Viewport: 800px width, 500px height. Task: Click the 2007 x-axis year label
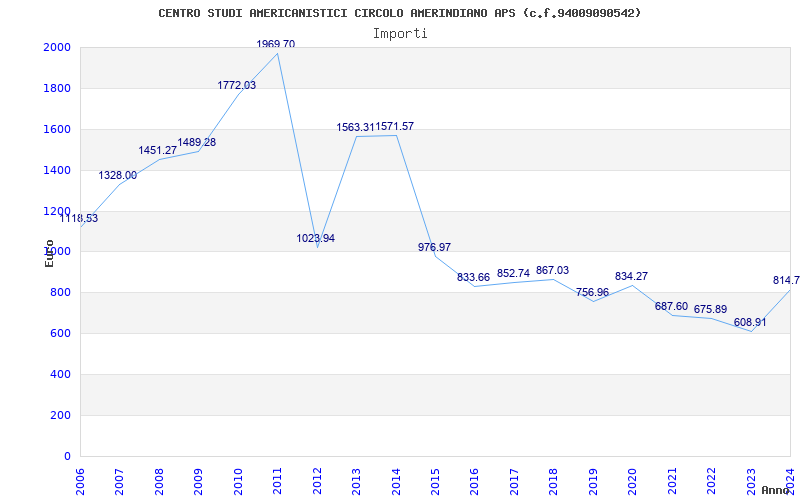[x=119, y=481]
